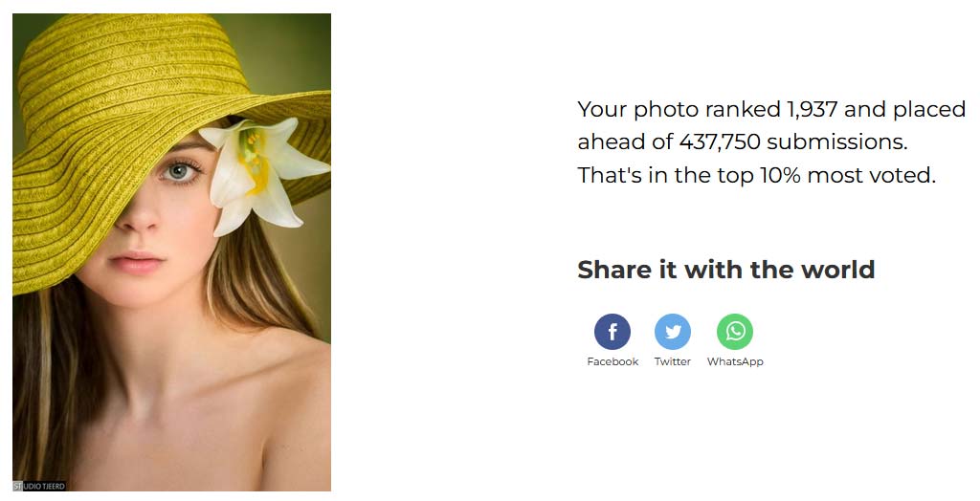The height and width of the screenshot is (501, 980).
Task: Open the WhatsApp share icon
Action: [x=735, y=332]
